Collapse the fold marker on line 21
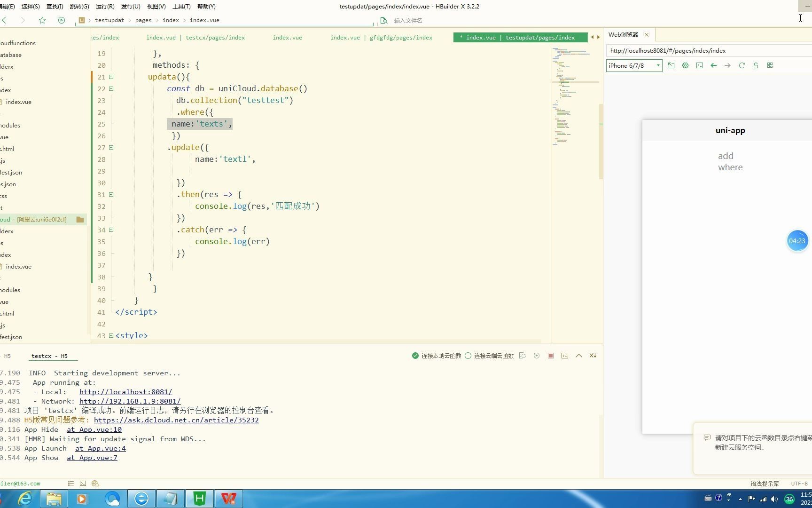812x508 pixels. click(111, 77)
